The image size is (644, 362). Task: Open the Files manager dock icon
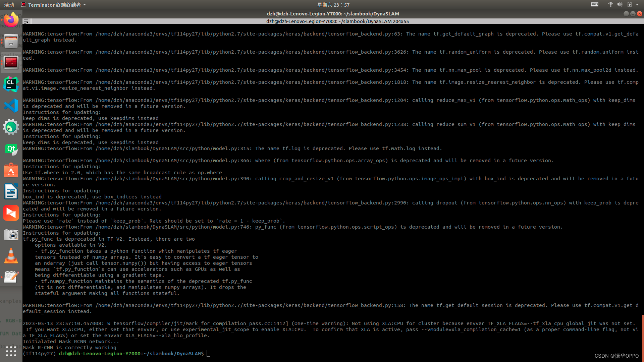pyautogui.click(x=11, y=41)
